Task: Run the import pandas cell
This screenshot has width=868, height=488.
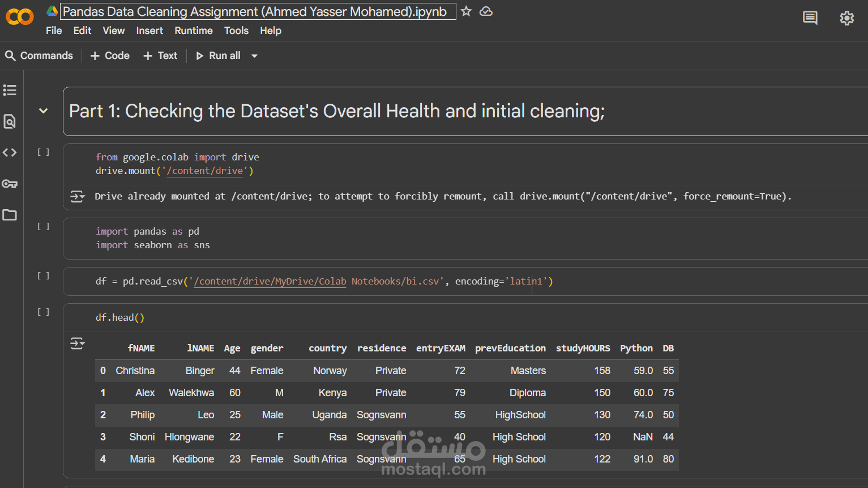Action: pos(44,227)
